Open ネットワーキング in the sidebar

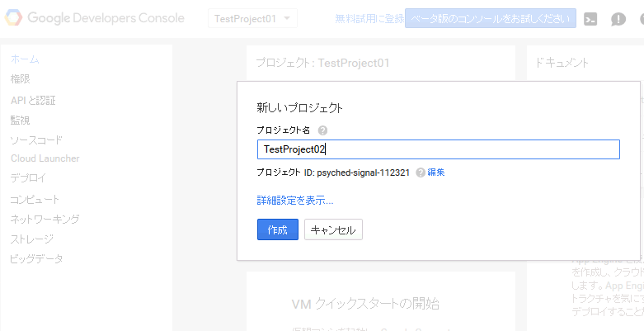[x=45, y=219]
